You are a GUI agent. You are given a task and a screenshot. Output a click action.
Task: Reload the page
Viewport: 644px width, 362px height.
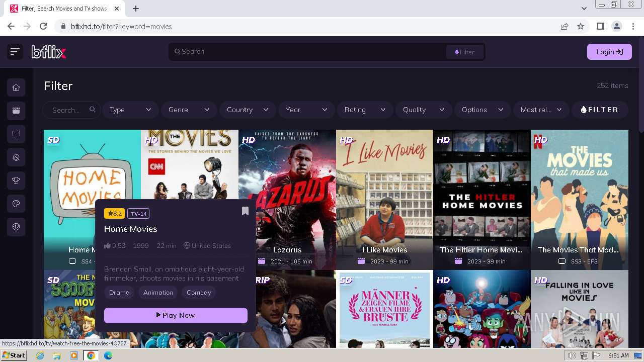[x=43, y=26]
